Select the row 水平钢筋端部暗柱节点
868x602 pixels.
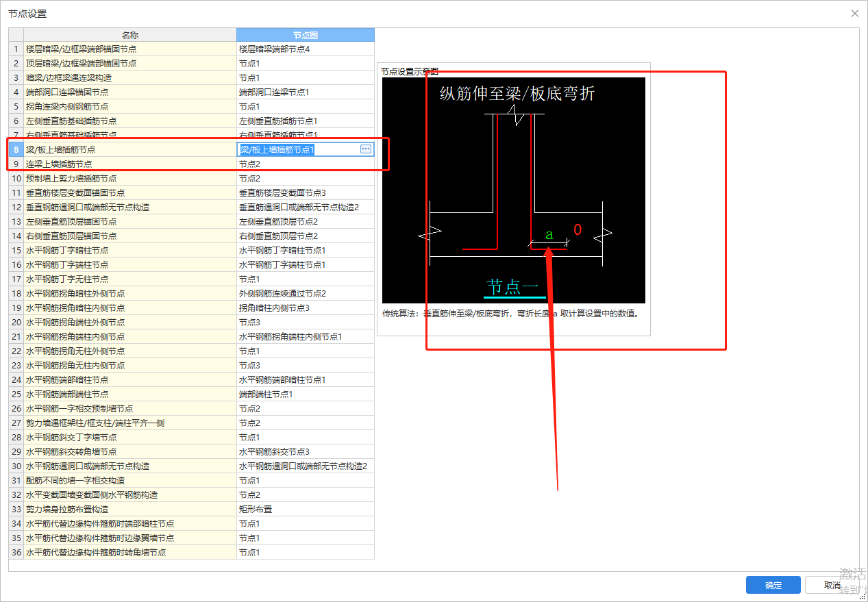192,379
